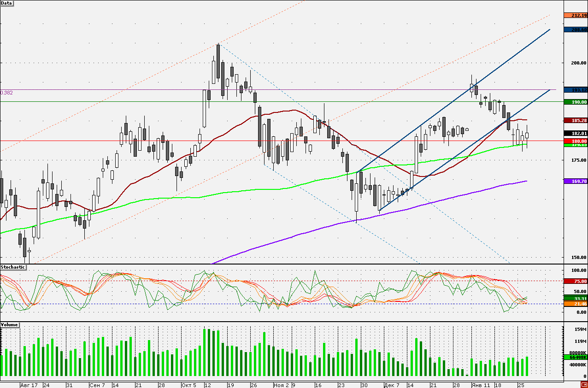Click the 26 date label
Image resolution: width=588 pixels, height=388 pixels.
click(253, 385)
